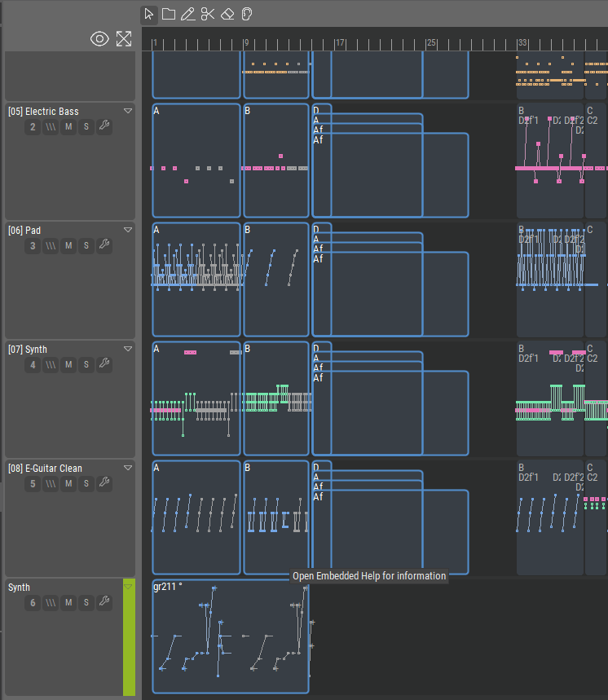608x700 pixels.
Task: Mute the Pad track
Action: tap(68, 245)
